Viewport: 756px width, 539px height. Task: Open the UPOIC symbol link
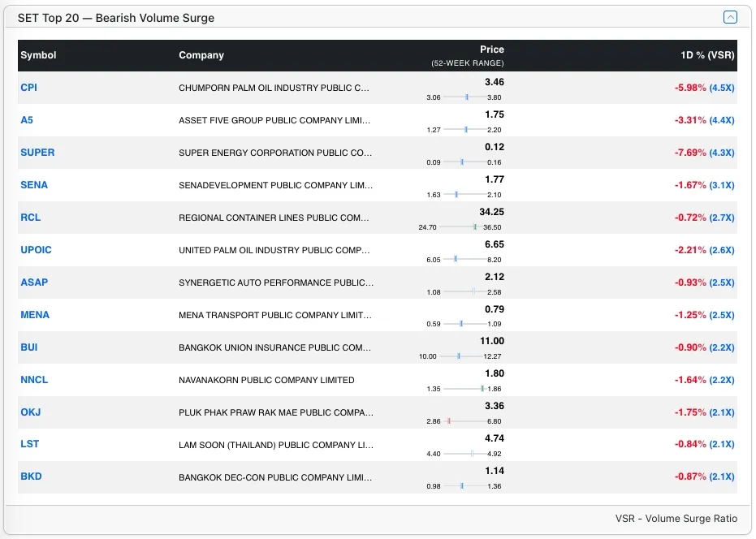click(36, 250)
